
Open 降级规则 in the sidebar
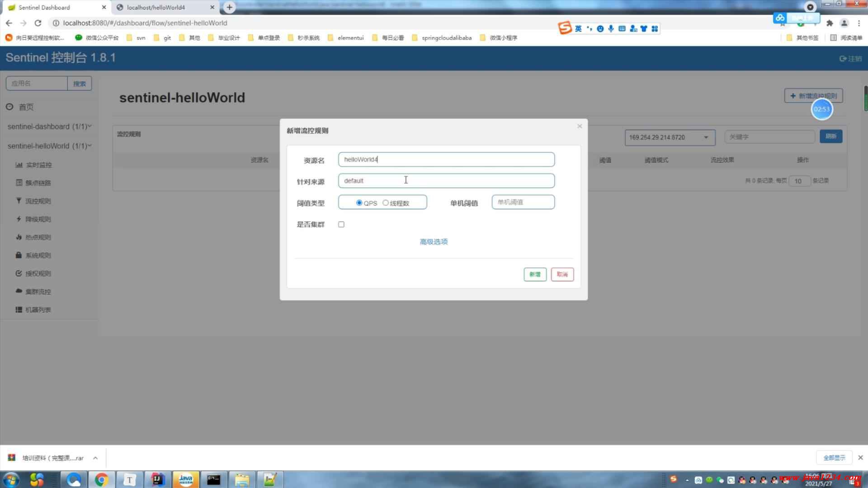tap(34, 219)
